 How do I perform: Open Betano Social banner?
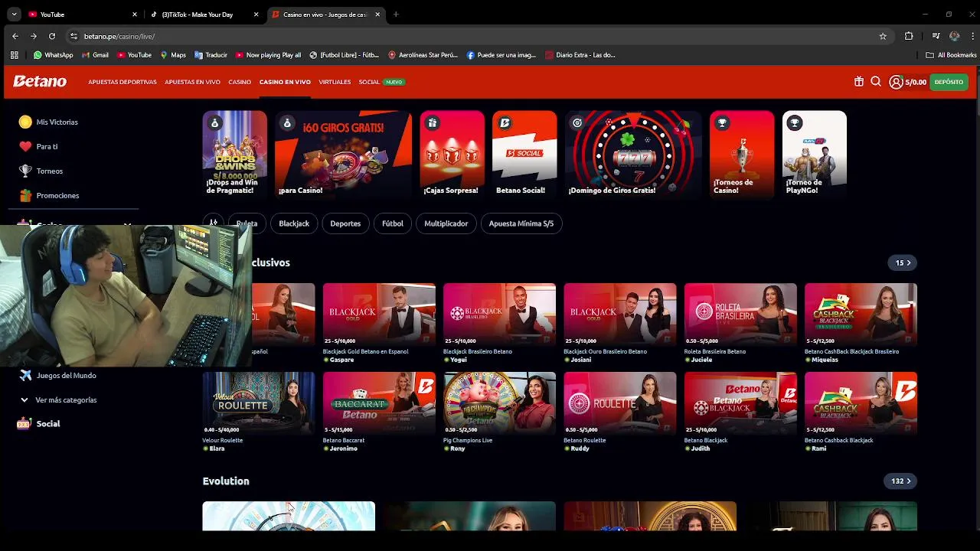[524, 155]
